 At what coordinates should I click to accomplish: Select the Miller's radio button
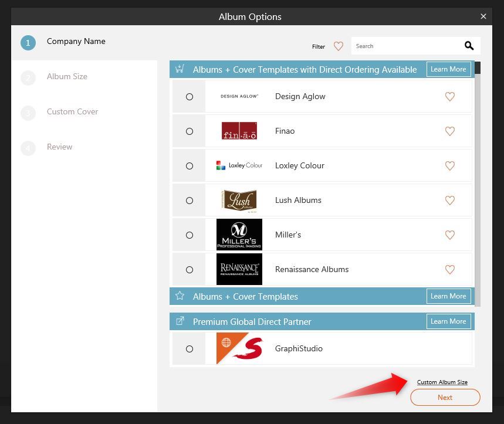[190, 235]
